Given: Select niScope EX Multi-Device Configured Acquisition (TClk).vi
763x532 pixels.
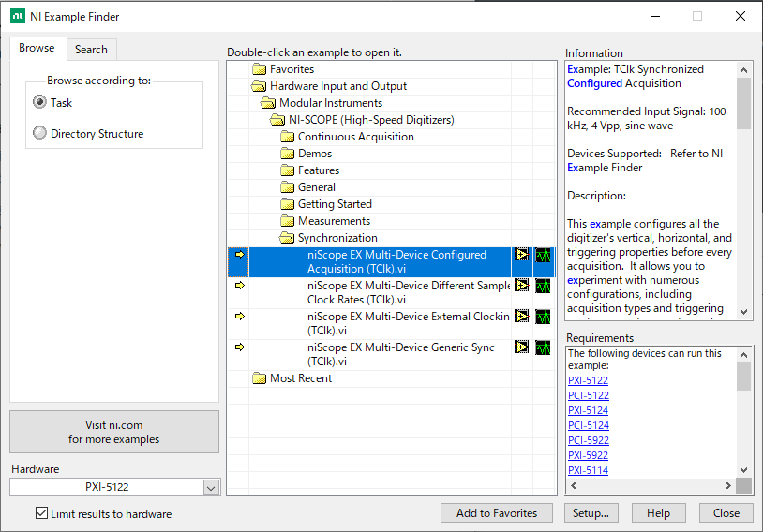Looking at the screenshot, I should [x=396, y=261].
